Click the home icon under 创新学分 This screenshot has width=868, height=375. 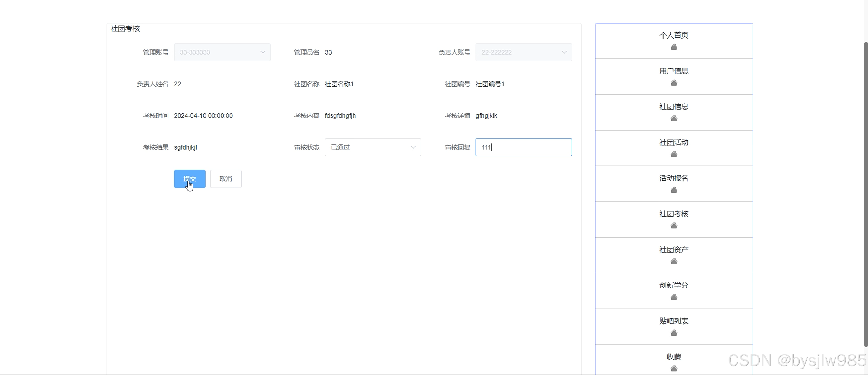coord(674,297)
